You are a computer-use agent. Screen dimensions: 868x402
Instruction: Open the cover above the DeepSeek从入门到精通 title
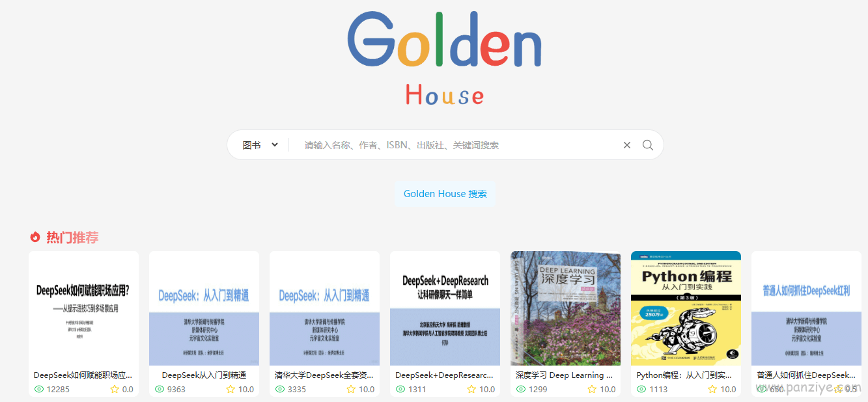(204, 308)
